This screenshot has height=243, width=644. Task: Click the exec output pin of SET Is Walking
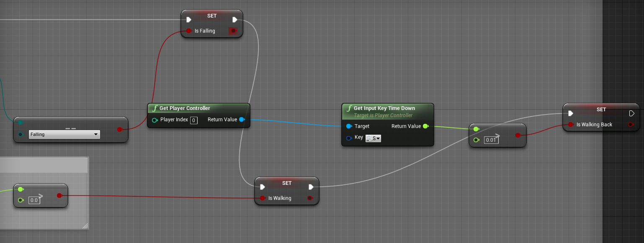coord(311,187)
